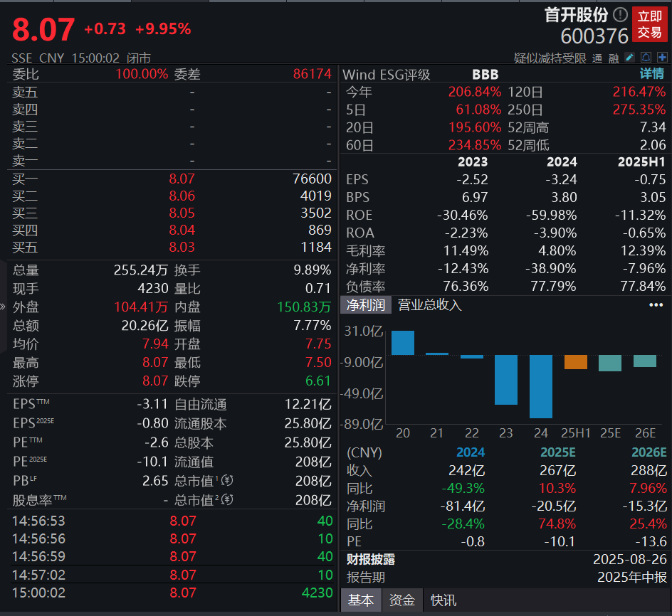Open the chart's more options ellipsis icon
672x616 pixels.
(x=656, y=304)
